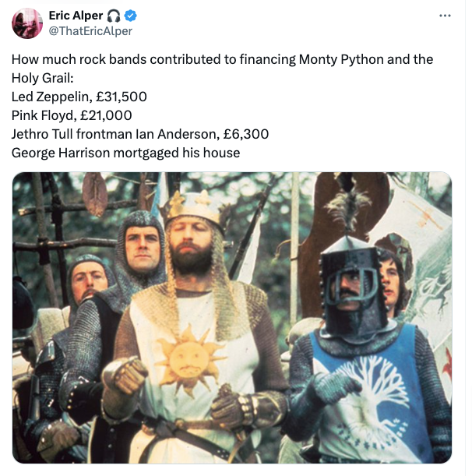Click Eric Alper's profile avatar
The height and width of the screenshot is (476, 472).
27,23
